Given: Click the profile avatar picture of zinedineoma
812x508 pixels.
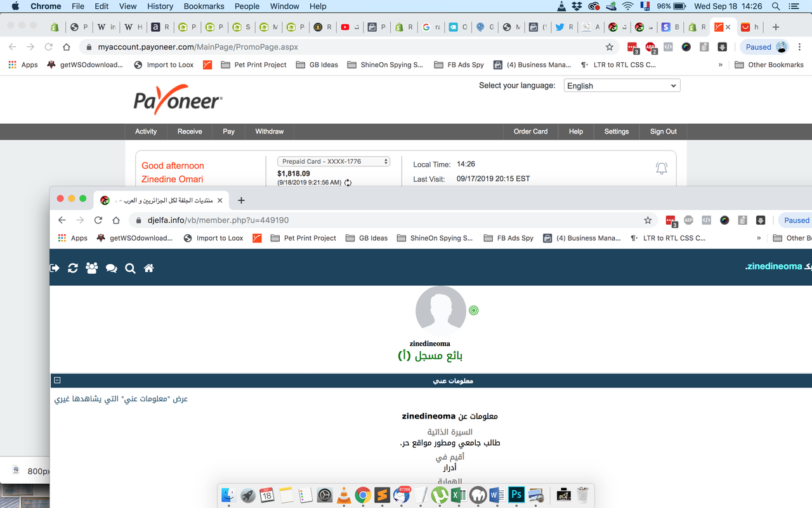Looking at the screenshot, I should tap(441, 311).
